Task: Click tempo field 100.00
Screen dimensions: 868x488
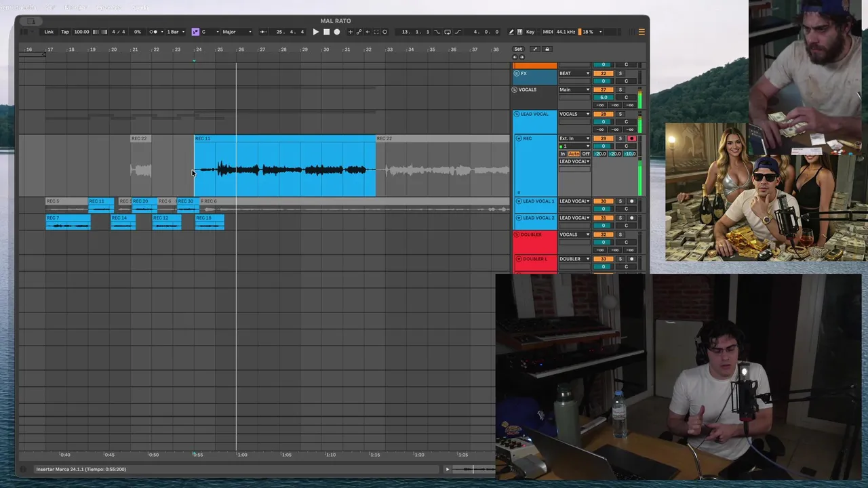Action: 81,32
